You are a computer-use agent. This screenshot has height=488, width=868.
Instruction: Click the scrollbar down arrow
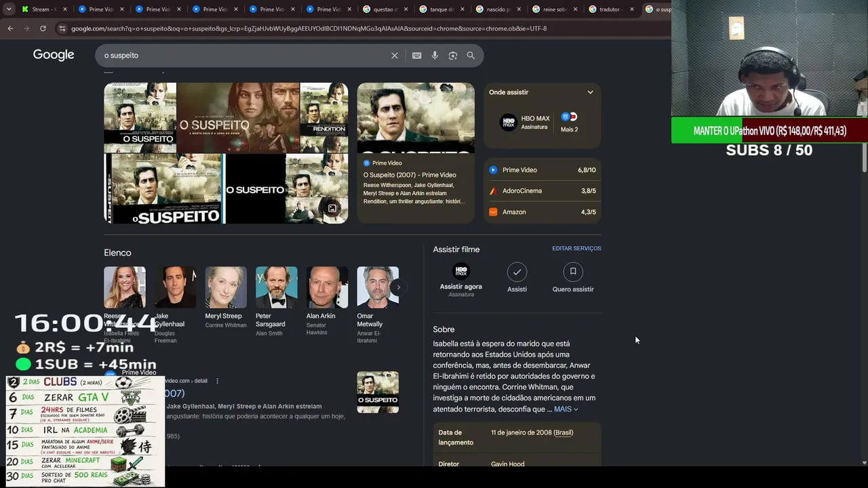[864, 463]
